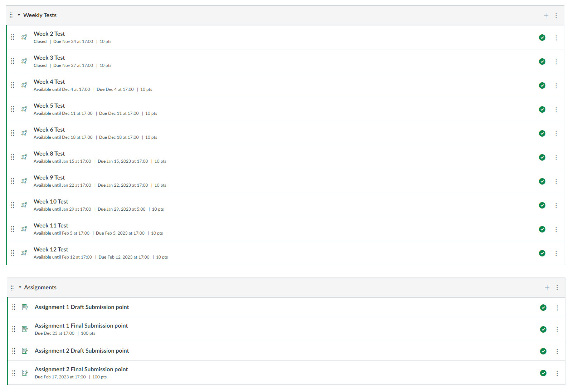This screenshot has width=569, height=392.
Task: Open the Week 12 Test quiz
Action: click(x=51, y=250)
